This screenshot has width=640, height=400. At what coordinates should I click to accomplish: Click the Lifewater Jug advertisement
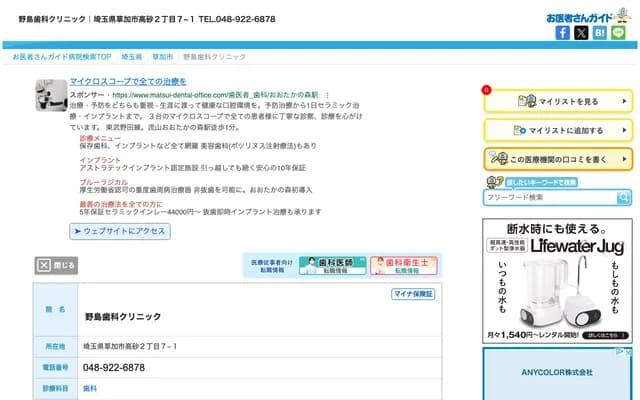pyautogui.click(x=558, y=281)
